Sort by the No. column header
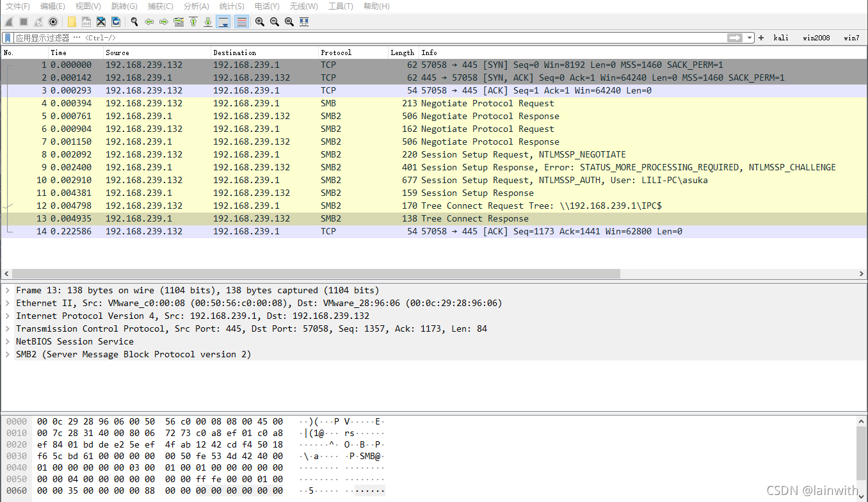This screenshot has width=868, height=502. tap(25, 53)
